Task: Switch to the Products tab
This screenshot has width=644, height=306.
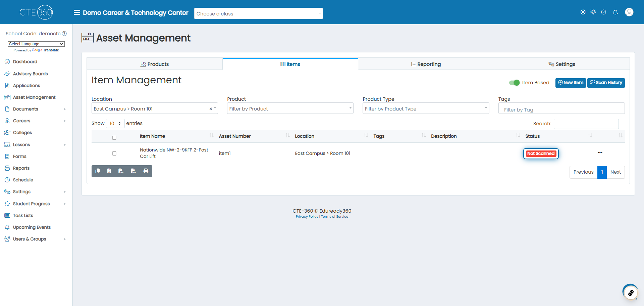Action: click(155, 64)
